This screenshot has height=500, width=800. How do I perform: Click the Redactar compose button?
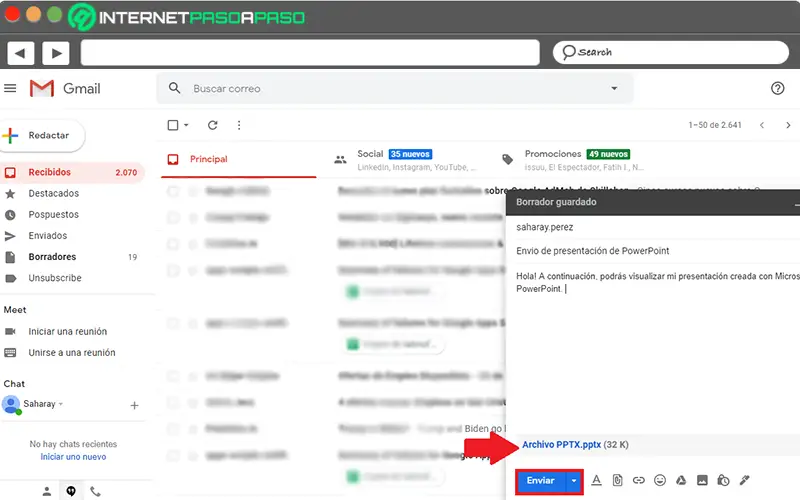point(42,135)
